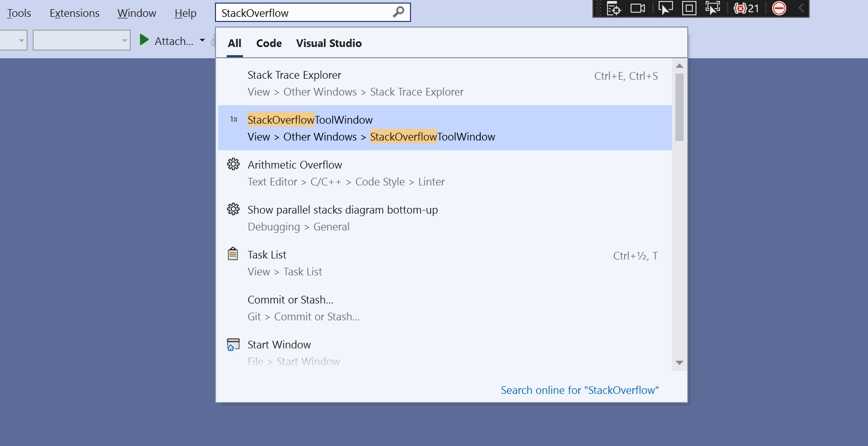
Task: Click the scroll-up arrow of the results list
Action: [679, 66]
